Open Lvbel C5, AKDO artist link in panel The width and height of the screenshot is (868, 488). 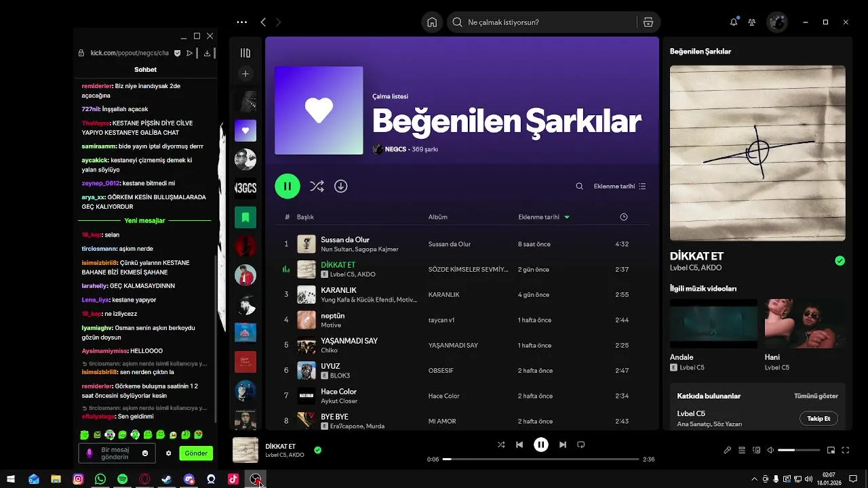click(x=696, y=268)
